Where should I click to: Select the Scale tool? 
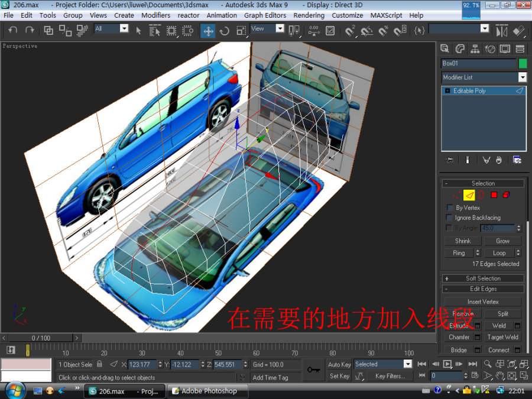tap(241, 31)
